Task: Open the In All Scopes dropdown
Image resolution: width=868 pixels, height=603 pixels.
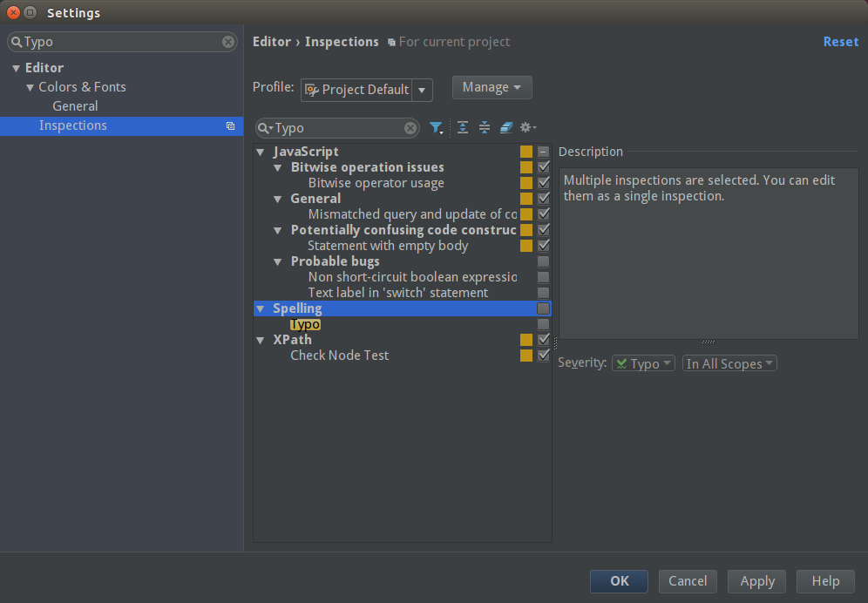Action: tap(729, 363)
